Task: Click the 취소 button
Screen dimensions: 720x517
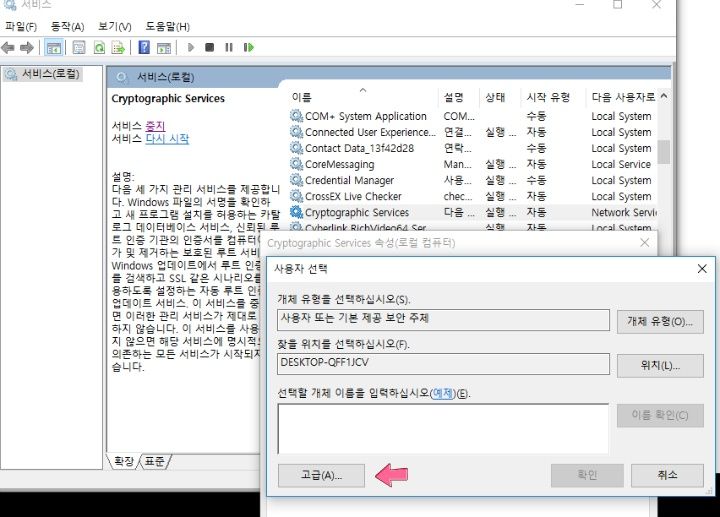Action: pos(667,475)
